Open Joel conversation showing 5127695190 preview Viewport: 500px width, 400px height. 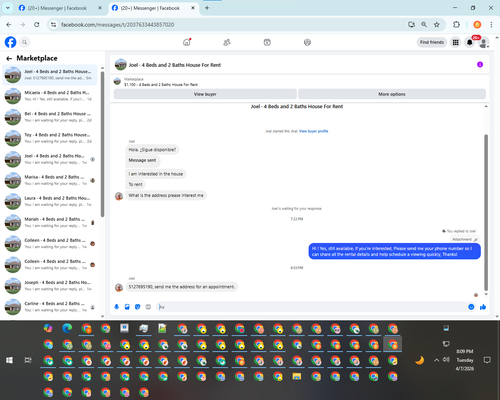point(50,75)
